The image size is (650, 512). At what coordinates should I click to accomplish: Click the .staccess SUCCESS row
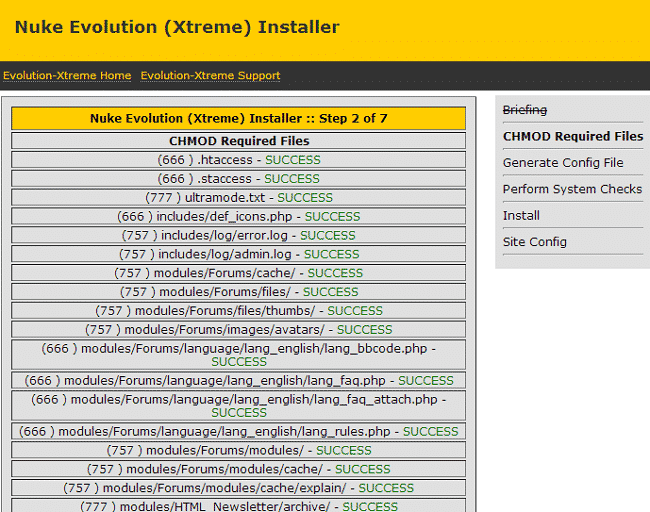coord(239,179)
